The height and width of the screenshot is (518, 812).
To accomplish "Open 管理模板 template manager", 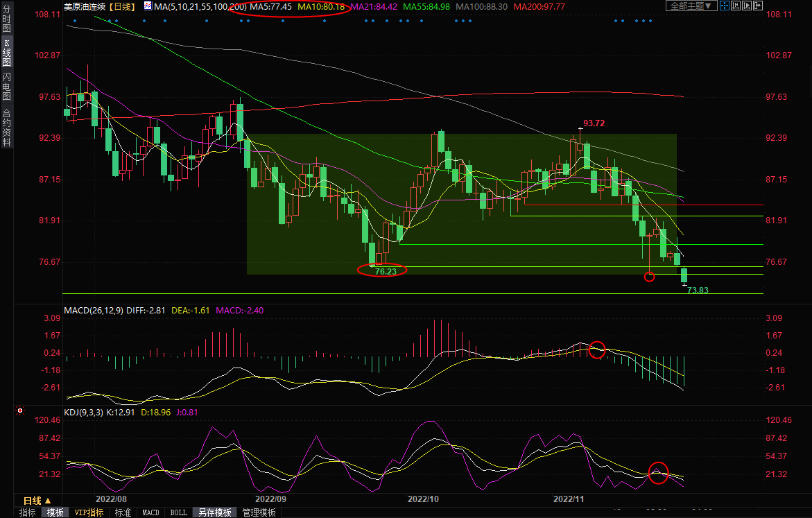I will (259, 512).
